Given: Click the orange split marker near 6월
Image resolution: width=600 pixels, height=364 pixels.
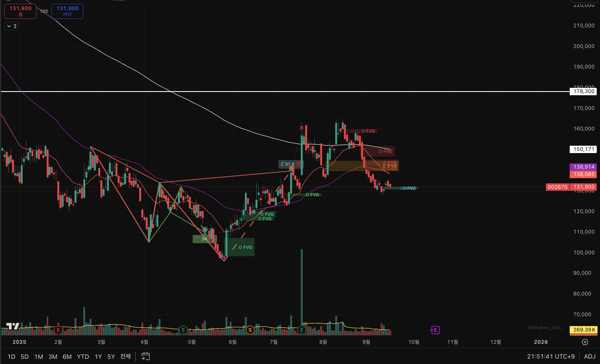Looking at the screenshot, I should [x=250, y=330].
